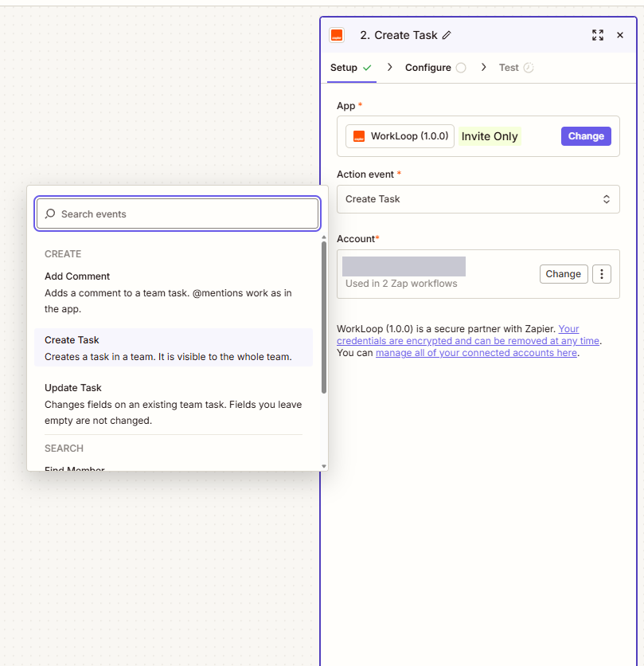Focus the Search events field
644x666 pixels.
(178, 214)
